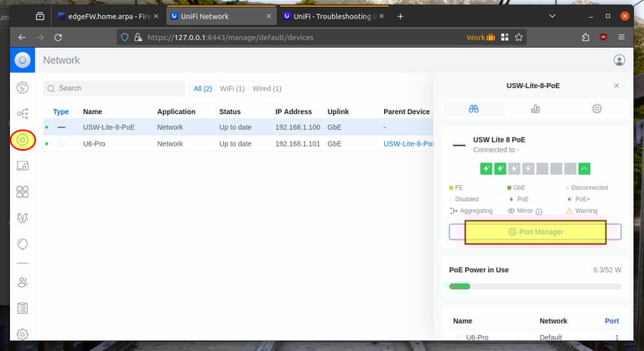644x351 pixels.
Task: Bookmark this page with star icon
Action: [519, 38]
